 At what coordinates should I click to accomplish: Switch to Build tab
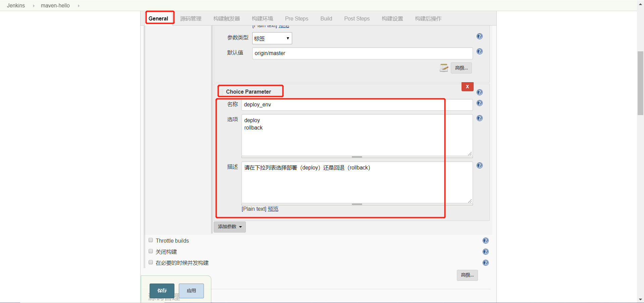coord(326,18)
